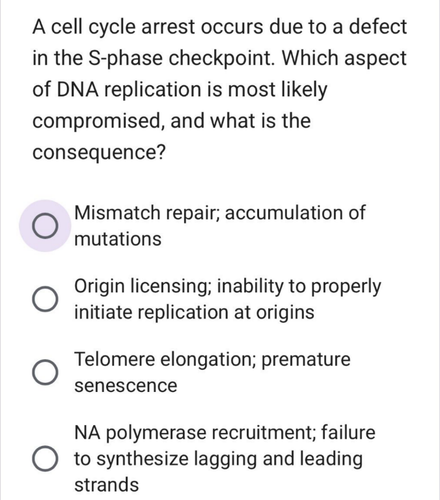Screen dimensions: 440x500
Task: Click the 'S-phase checkpoint' question line
Action: tap(219, 59)
